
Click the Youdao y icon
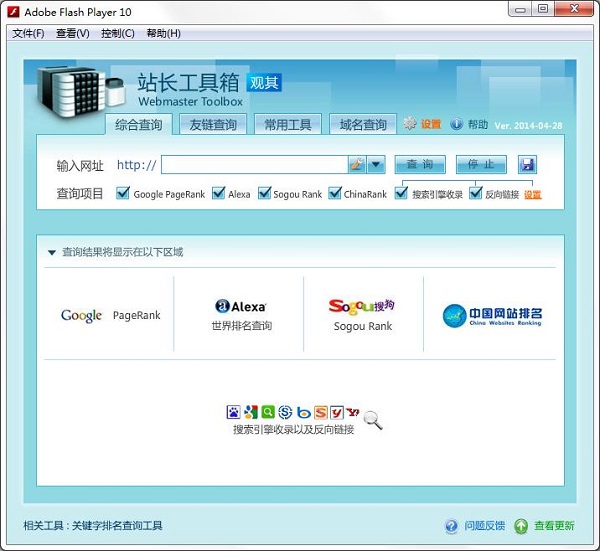337,412
